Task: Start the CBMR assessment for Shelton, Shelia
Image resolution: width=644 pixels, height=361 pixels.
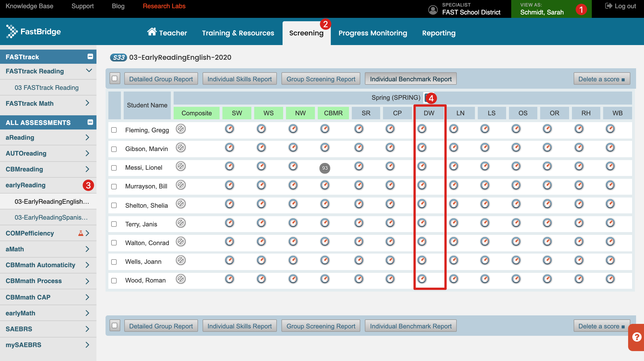Action: coord(325,204)
